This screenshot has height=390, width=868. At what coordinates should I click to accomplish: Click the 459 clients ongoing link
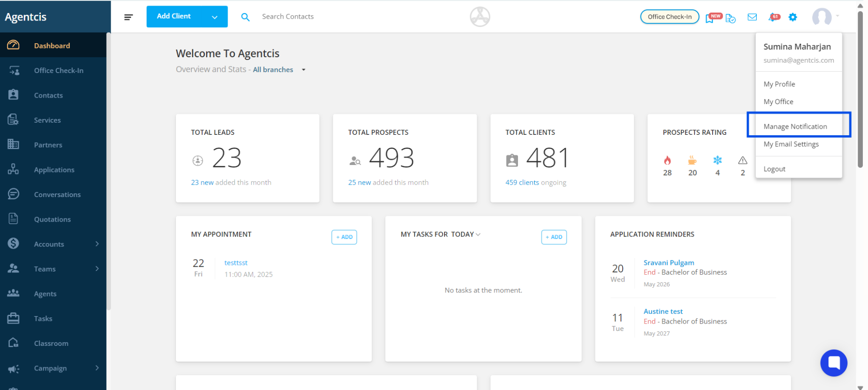(522, 183)
